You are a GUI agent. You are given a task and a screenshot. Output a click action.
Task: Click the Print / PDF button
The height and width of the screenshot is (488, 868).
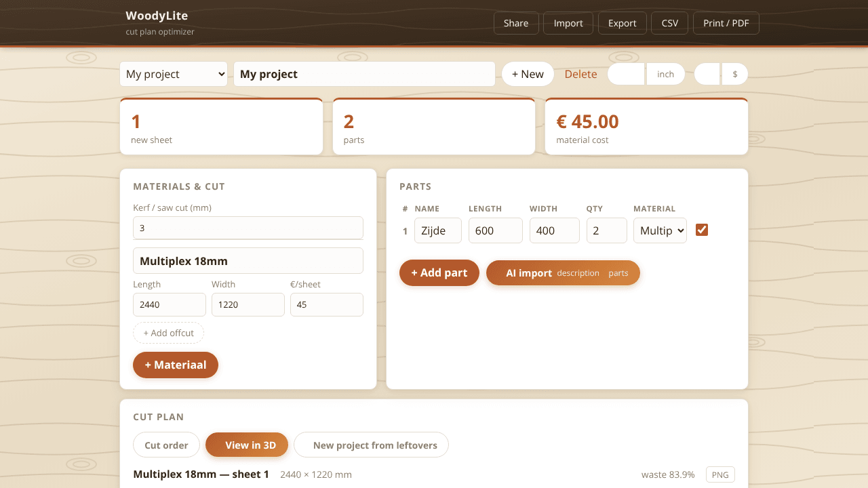[726, 23]
